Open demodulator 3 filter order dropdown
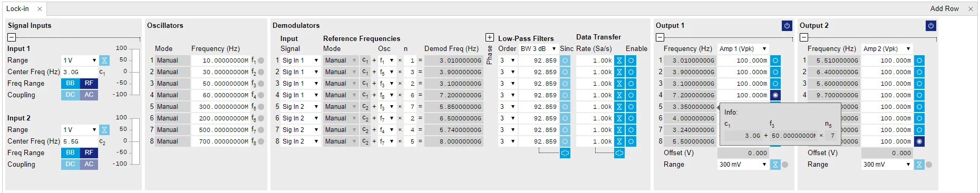The image size is (980, 193). click(507, 84)
